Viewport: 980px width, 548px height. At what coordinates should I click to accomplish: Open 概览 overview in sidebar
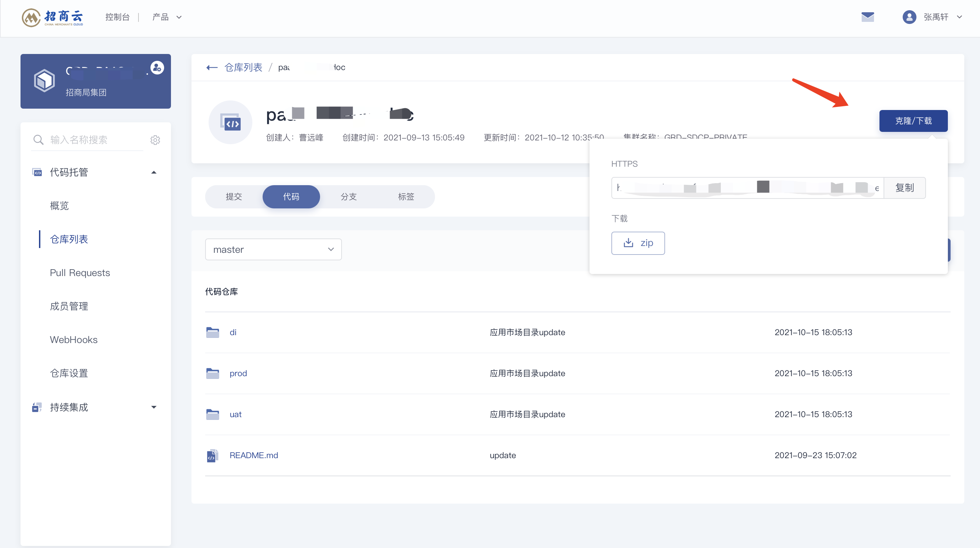[x=59, y=206]
